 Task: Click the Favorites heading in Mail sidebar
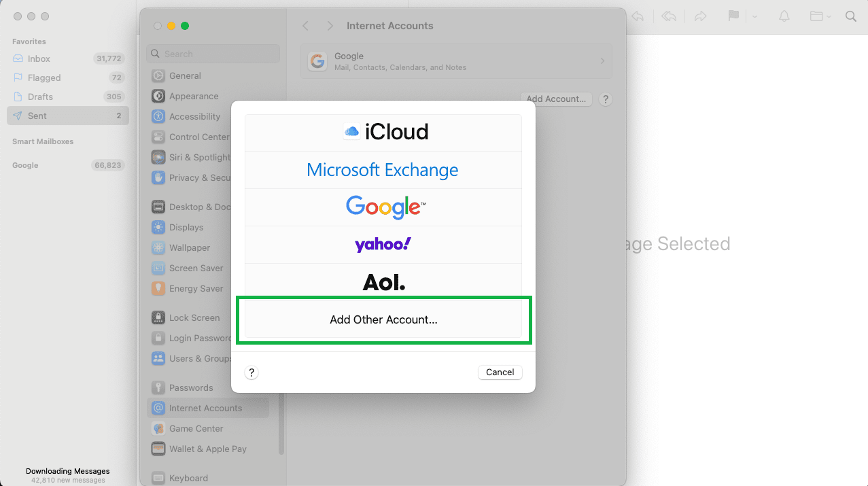29,41
